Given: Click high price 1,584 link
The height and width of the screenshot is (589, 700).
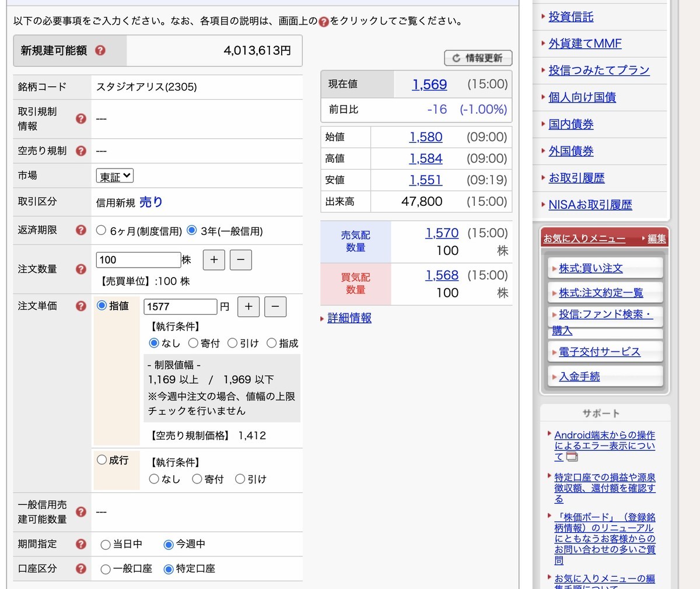Looking at the screenshot, I should tap(426, 159).
